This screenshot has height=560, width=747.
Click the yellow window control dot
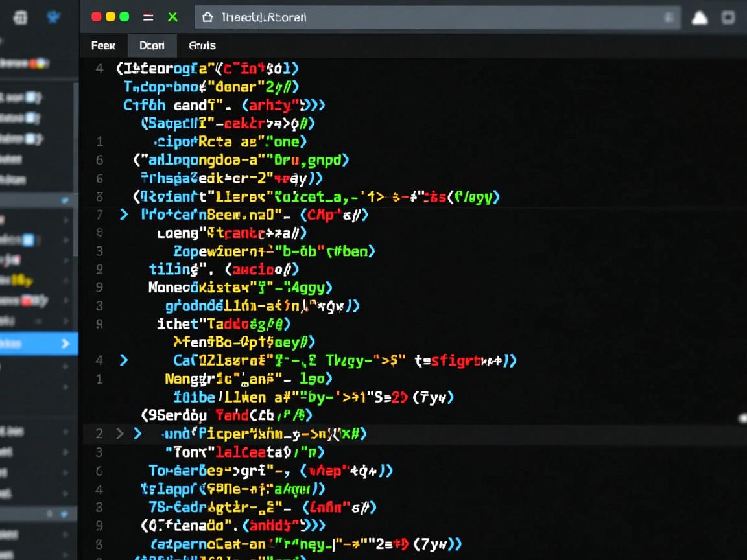110,17
